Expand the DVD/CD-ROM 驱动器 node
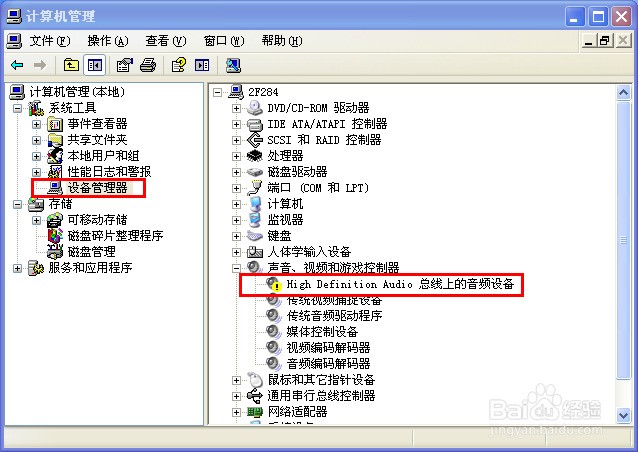The width and height of the screenshot is (638, 452). (x=236, y=108)
